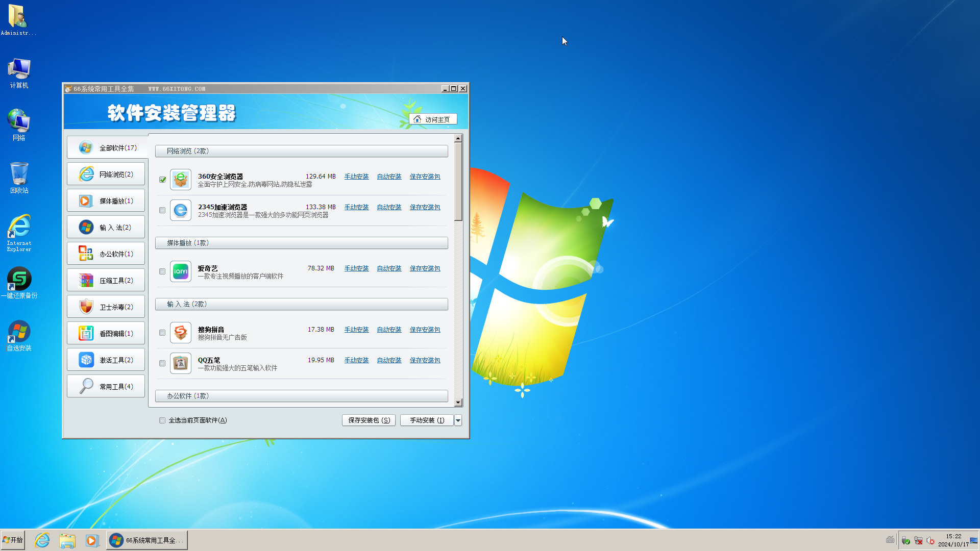Select the 看图编辑(1) category
980x551 pixels.
coord(106,334)
